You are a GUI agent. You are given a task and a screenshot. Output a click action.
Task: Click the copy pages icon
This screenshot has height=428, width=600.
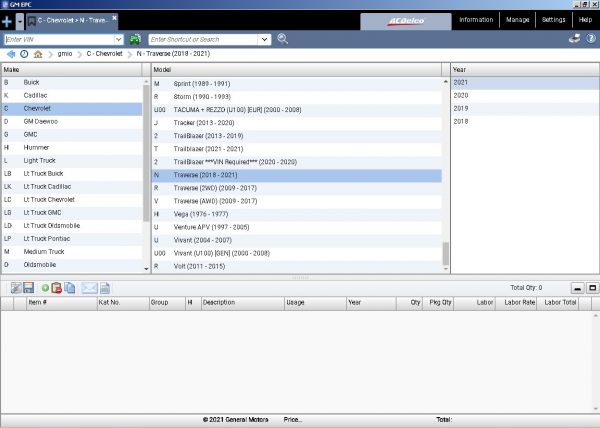tap(70, 288)
